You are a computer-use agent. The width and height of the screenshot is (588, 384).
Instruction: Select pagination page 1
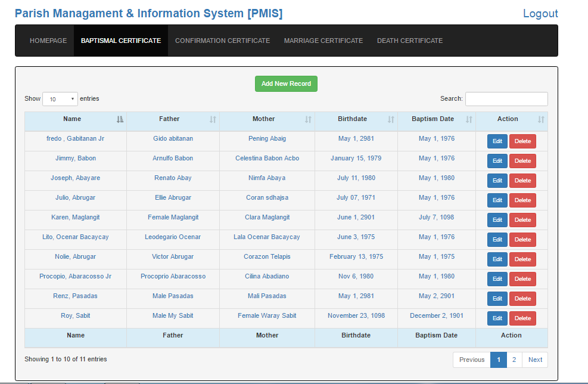pos(499,360)
